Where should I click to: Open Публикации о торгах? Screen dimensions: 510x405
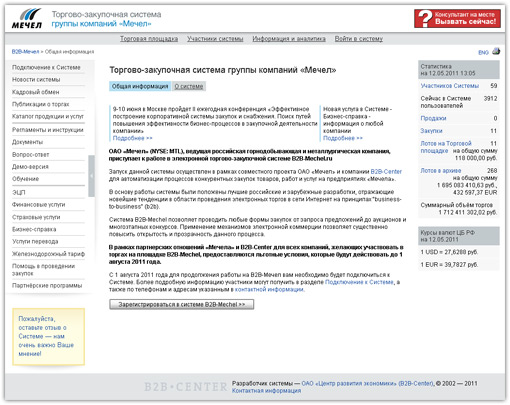pyautogui.click(x=41, y=104)
